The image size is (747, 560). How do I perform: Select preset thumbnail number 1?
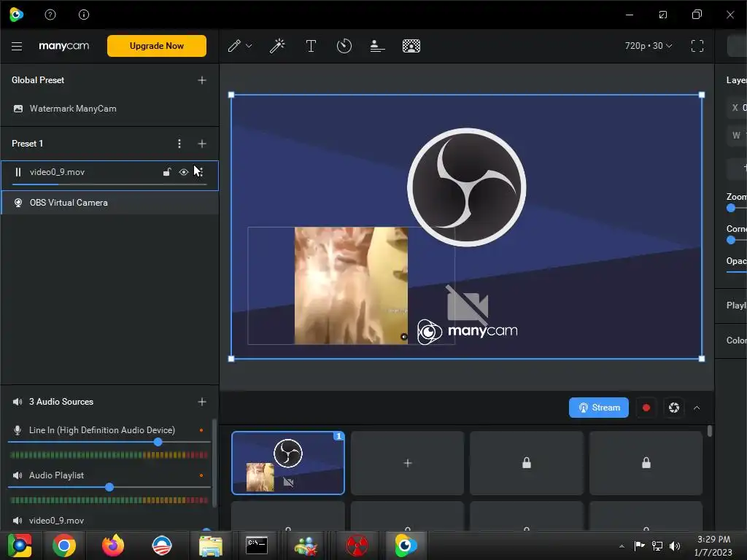(287, 463)
